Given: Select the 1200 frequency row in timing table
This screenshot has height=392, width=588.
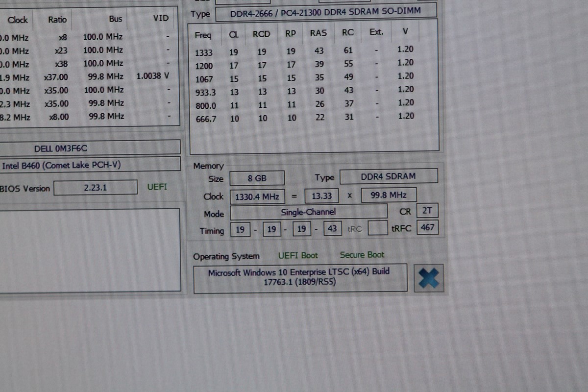Looking at the screenshot, I should coord(305,64).
